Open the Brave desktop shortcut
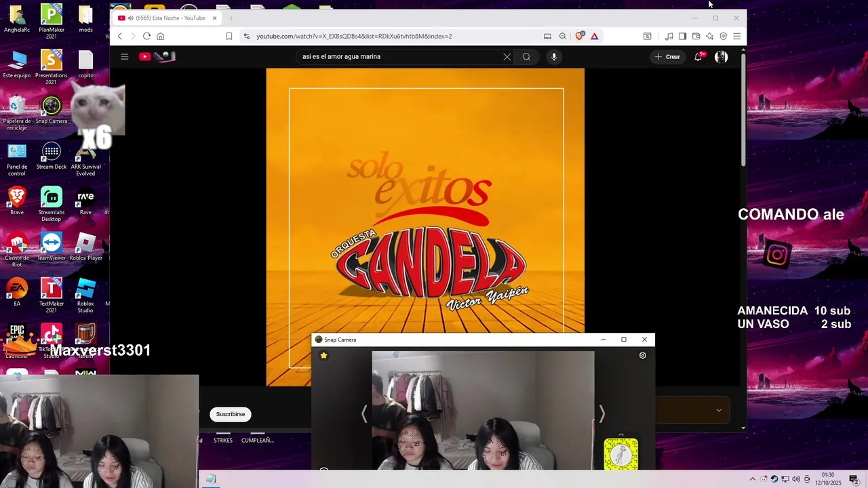 pos(17,201)
